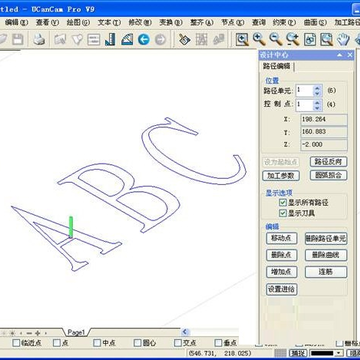The height and width of the screenshot is (360, 360).
Task: Click the Save disk icon
Action: 18,40
